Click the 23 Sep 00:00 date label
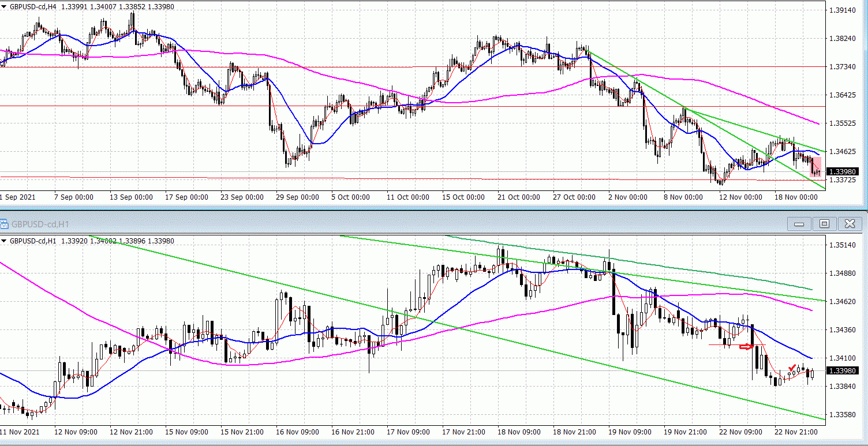The image size is (868, 446). pyautogui.click(x=242, y=197)
